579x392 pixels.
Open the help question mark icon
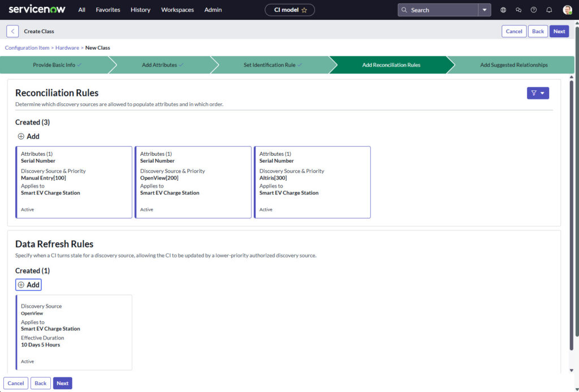534,10
